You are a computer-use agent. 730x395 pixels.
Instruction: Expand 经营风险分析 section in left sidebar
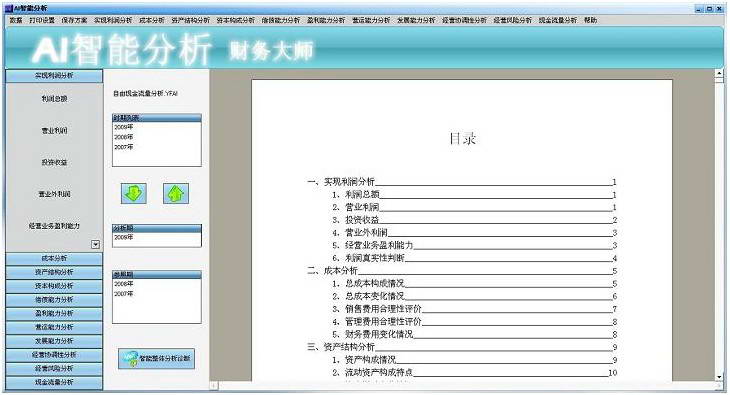[x=54, y=368]
